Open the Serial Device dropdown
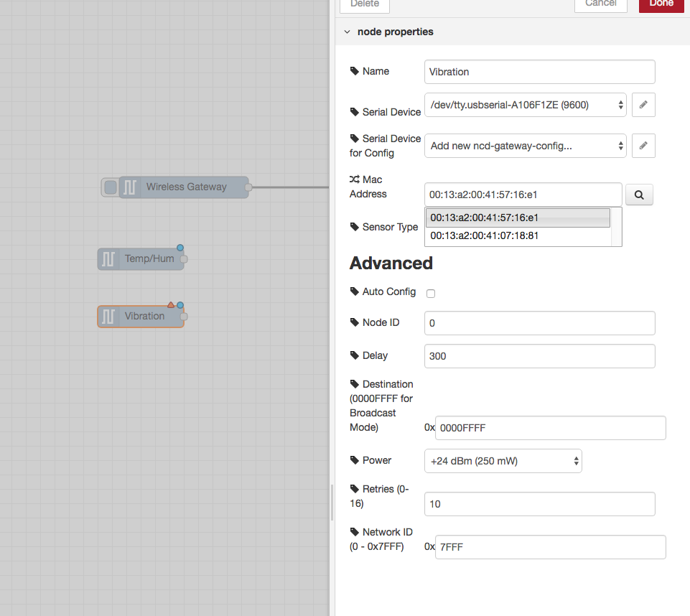690x616 pixels. 525,105
